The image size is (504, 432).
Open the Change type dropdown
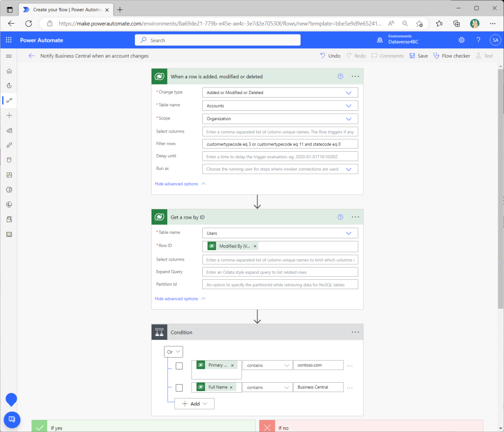(280, 92)
